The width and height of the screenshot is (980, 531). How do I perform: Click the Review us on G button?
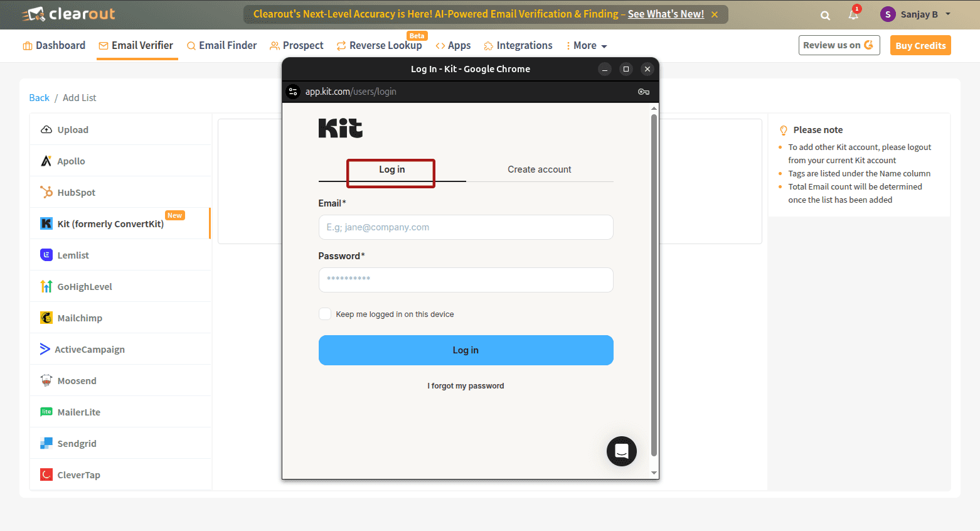tap(839, 45)
